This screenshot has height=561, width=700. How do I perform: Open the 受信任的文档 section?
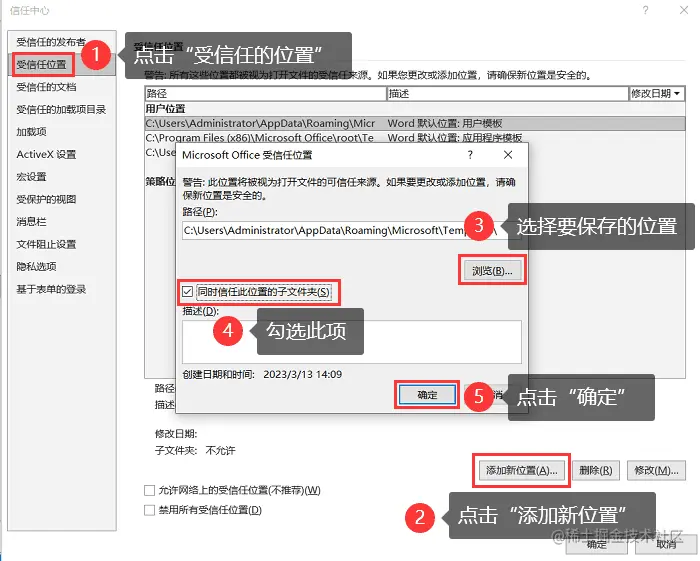[46, 87]
